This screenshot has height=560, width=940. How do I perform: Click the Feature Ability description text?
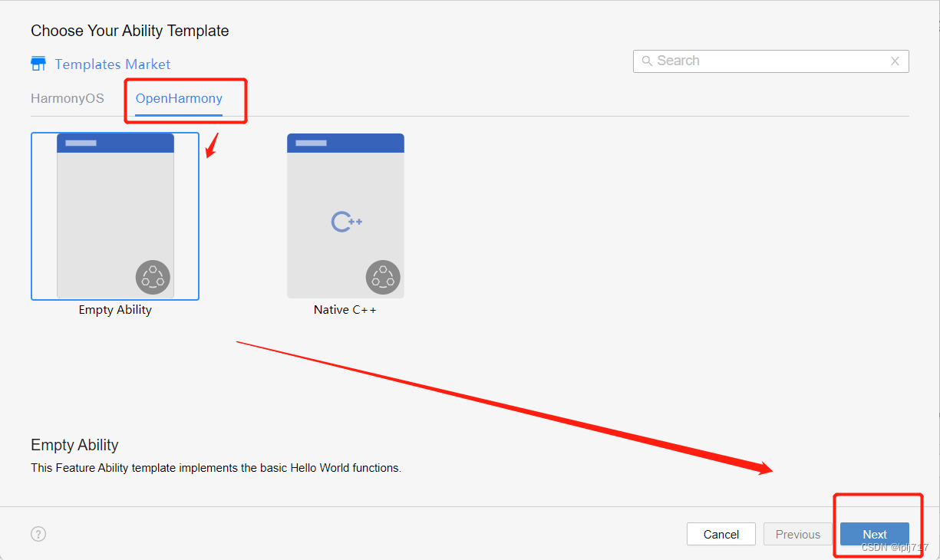click(216, 467)
